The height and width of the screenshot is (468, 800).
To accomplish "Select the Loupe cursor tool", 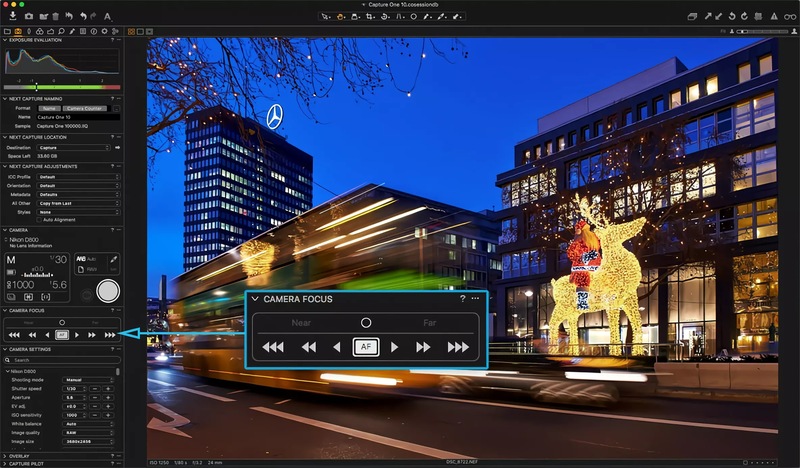I will coord(355,16).
